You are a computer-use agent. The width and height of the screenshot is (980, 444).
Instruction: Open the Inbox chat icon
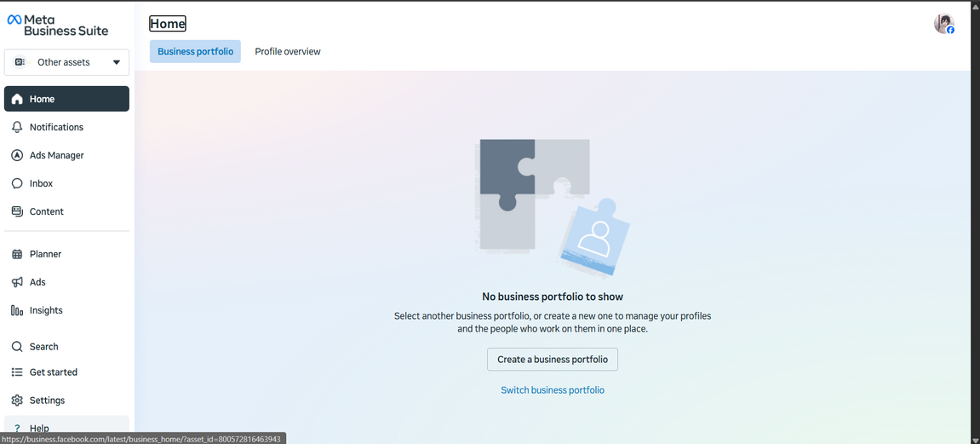(17, 183)
